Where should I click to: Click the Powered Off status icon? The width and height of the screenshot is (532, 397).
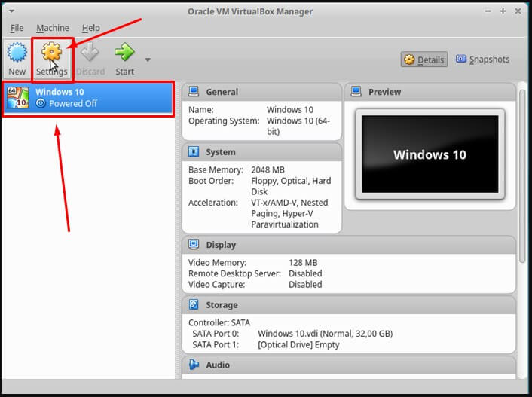point(41,103)
